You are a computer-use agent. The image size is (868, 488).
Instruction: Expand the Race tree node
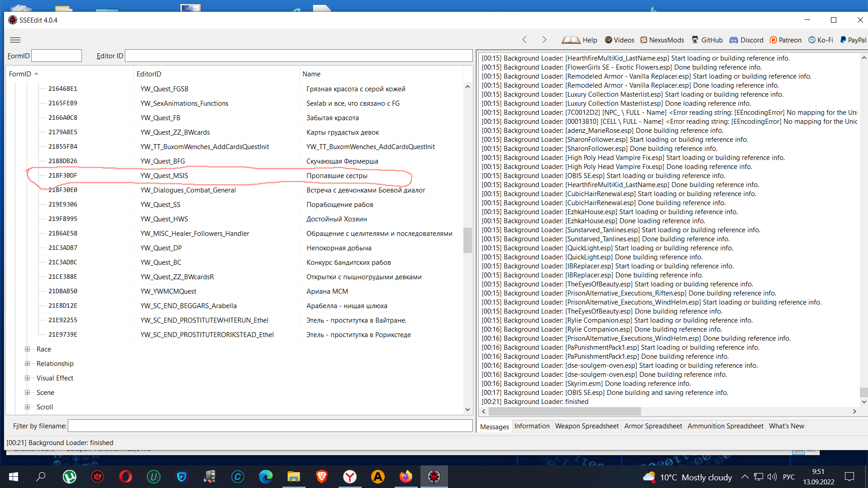pos(27,349)
